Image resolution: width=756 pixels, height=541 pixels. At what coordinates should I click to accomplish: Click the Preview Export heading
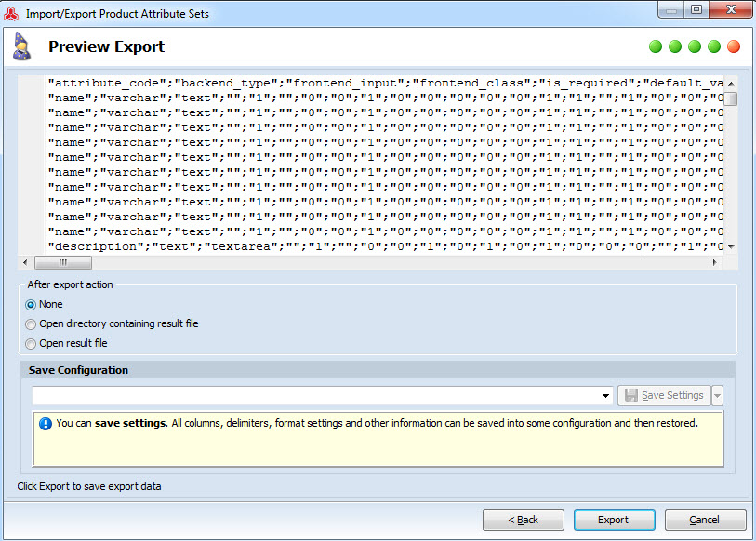coord(107,46)
